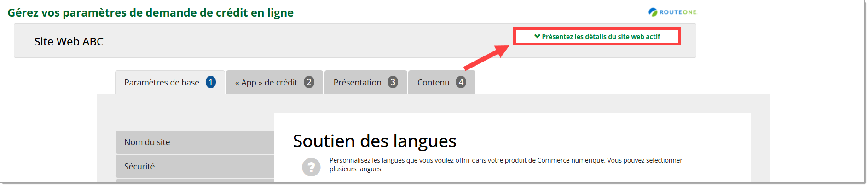Click the Soutien des langues heading
The width and height of the screenshot is (868, 186).
tap(374, 141)
